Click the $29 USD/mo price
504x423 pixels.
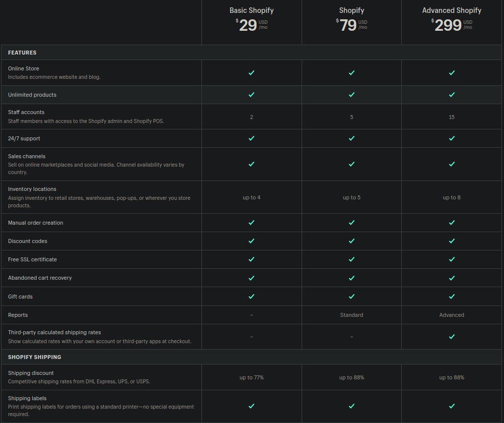coord(252,25)
